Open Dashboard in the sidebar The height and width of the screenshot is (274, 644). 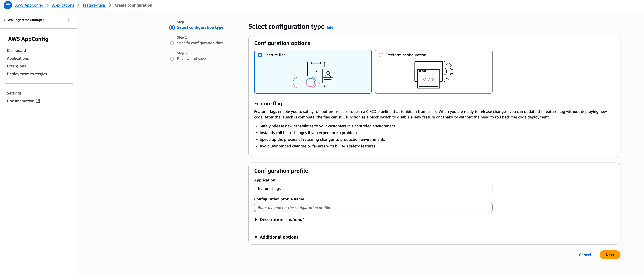(16, 51)
